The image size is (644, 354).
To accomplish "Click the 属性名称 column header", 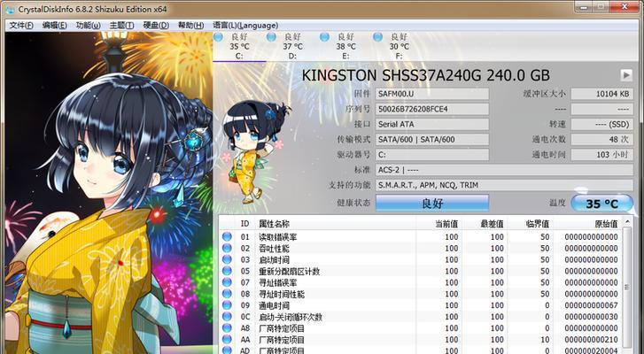I will click(x=335, y=224).
